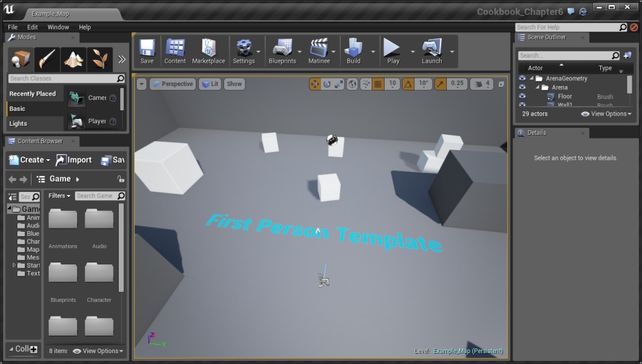Click the Show button in viewport
The height and width of the screenshot is (364, 642).
pyautogui.click(x=234, y=84)
